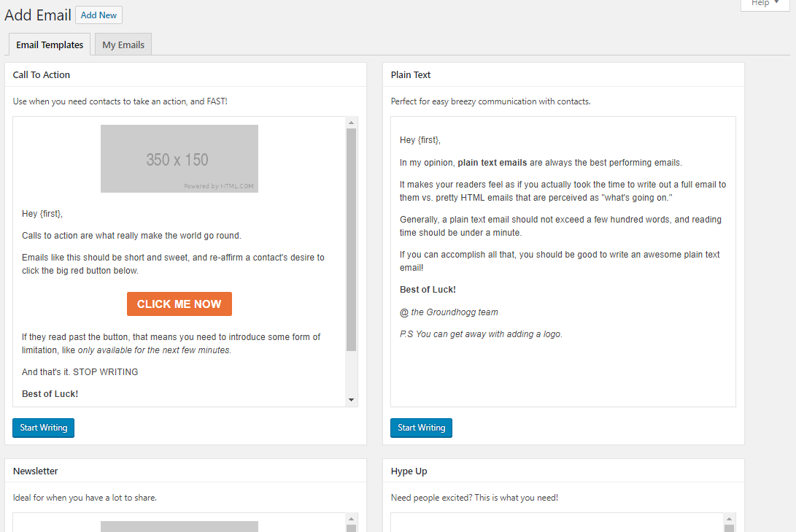This screenshot has height=532, width=796.
Task: Click the Newsletter template placeholder image
Action: point(179,526)
